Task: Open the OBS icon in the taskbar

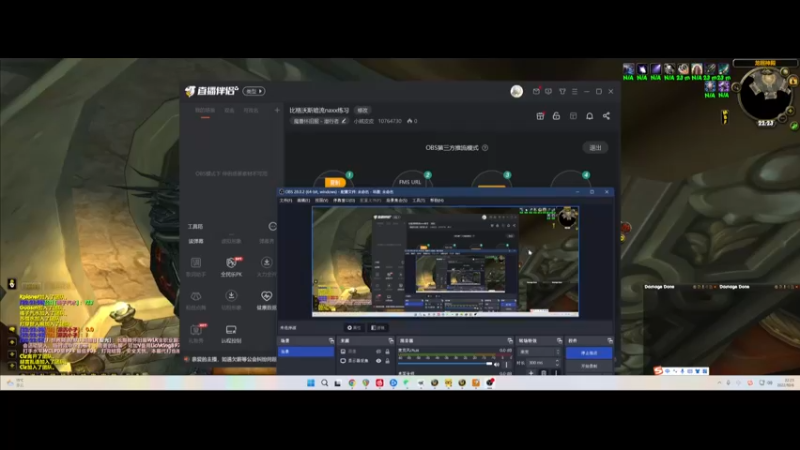Action: [490, 383]
